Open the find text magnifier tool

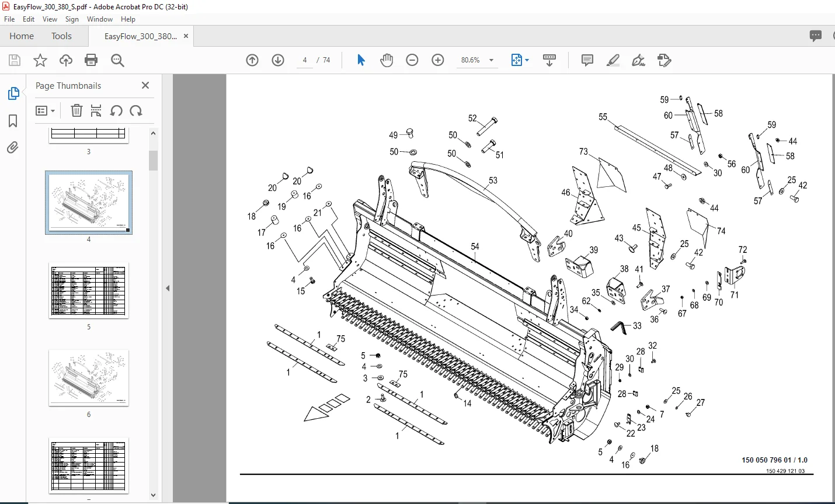tap(117, 60)
